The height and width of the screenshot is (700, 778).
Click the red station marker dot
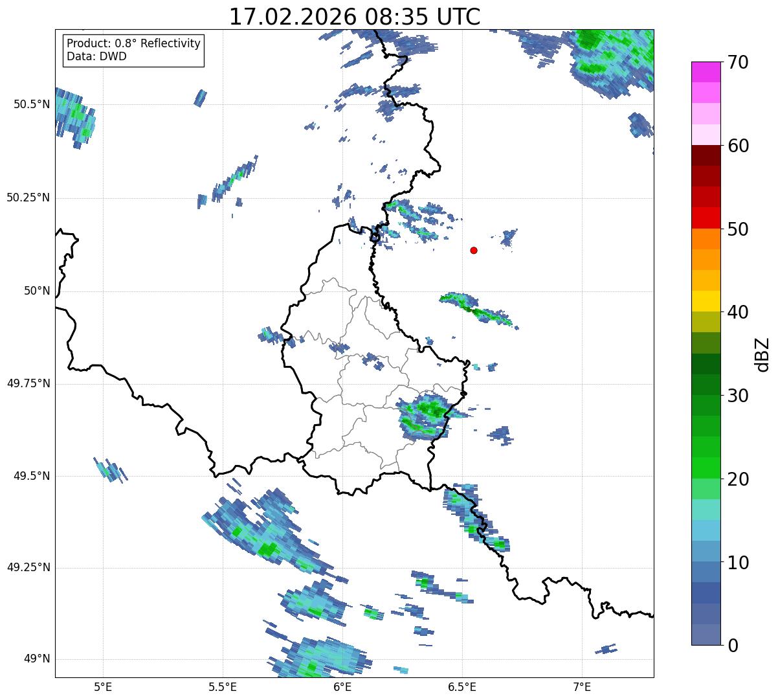click(474, 250)
